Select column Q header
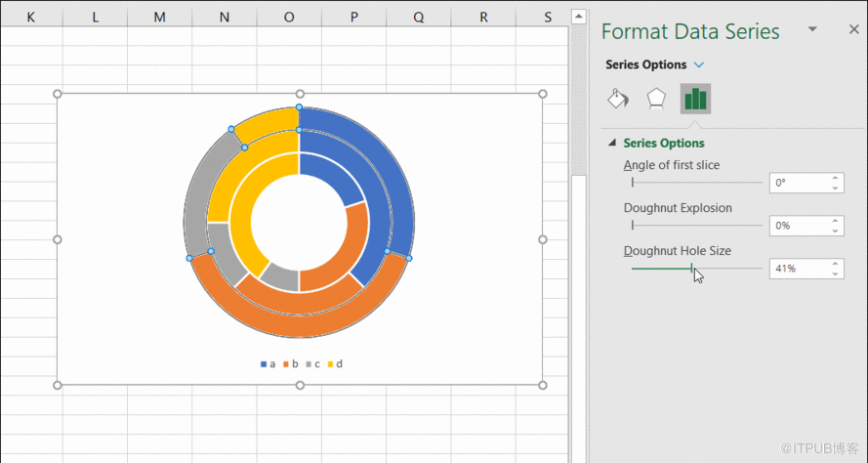868x463 pixels. pos(419,18)
